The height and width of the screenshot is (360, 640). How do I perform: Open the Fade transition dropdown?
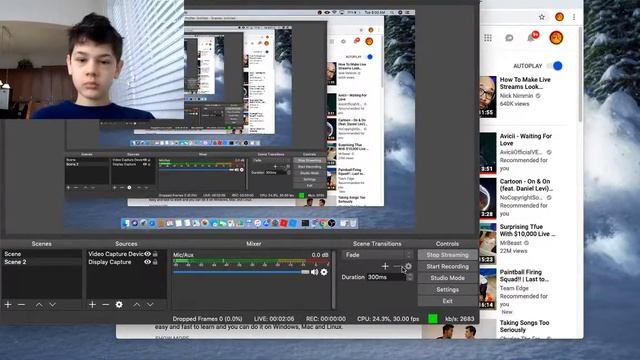pos(377,255)
